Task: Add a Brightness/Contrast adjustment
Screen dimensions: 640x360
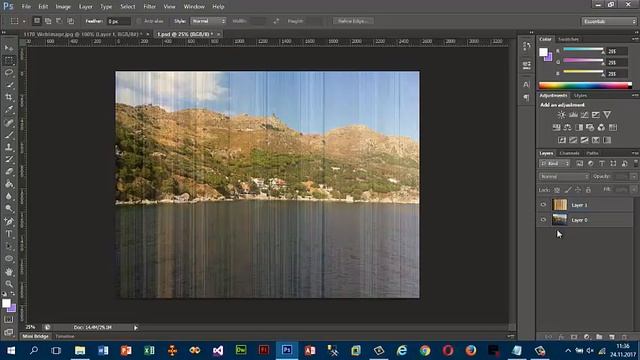Action: point(562,115)
